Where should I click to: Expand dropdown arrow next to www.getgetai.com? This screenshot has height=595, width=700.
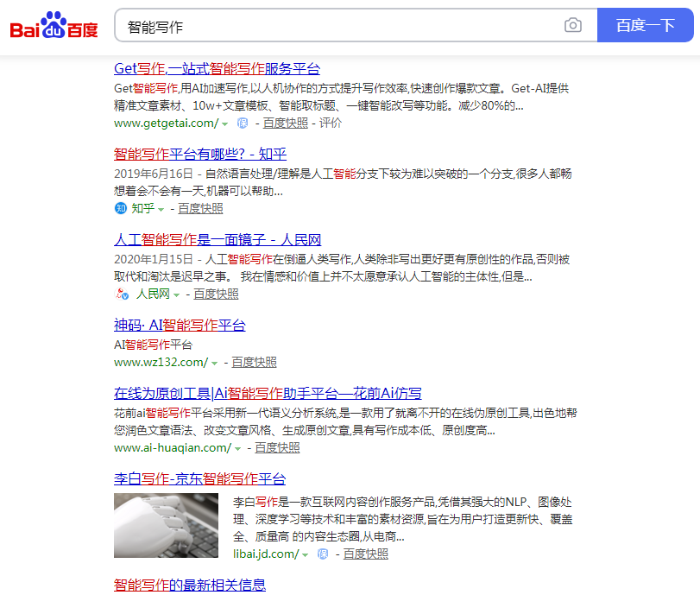[225, 123]
